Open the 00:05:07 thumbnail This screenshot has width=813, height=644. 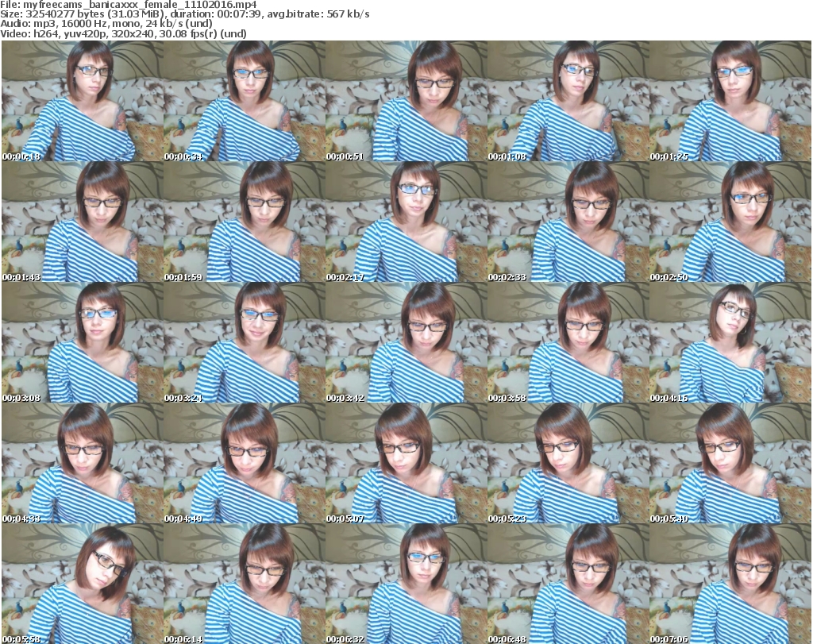pos(406,464)
